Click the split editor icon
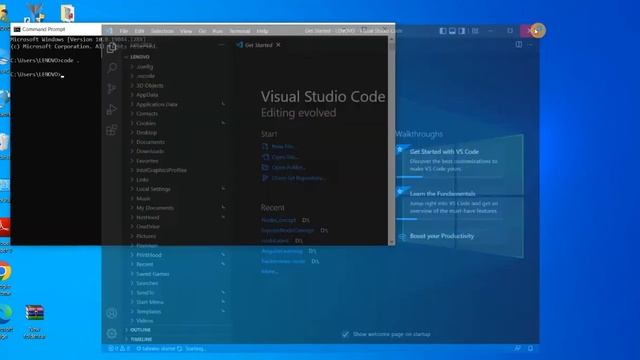 (x=518, y=44)
